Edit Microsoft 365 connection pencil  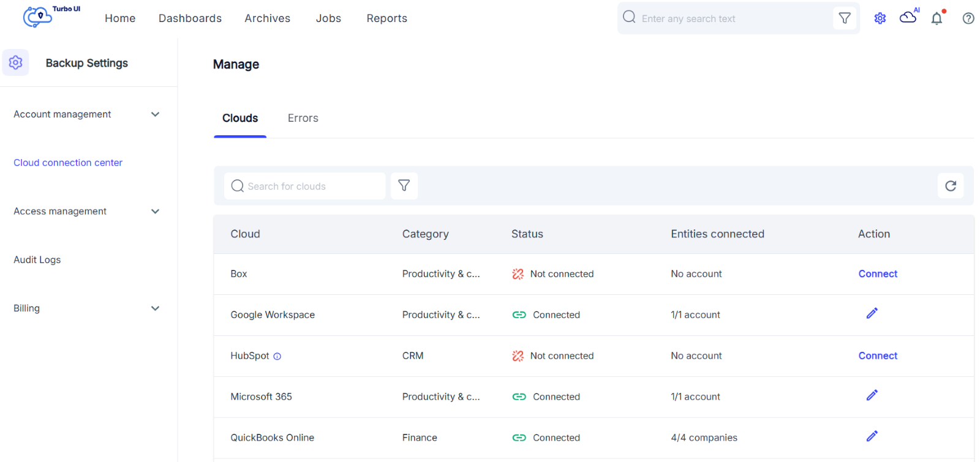[872, 395]
